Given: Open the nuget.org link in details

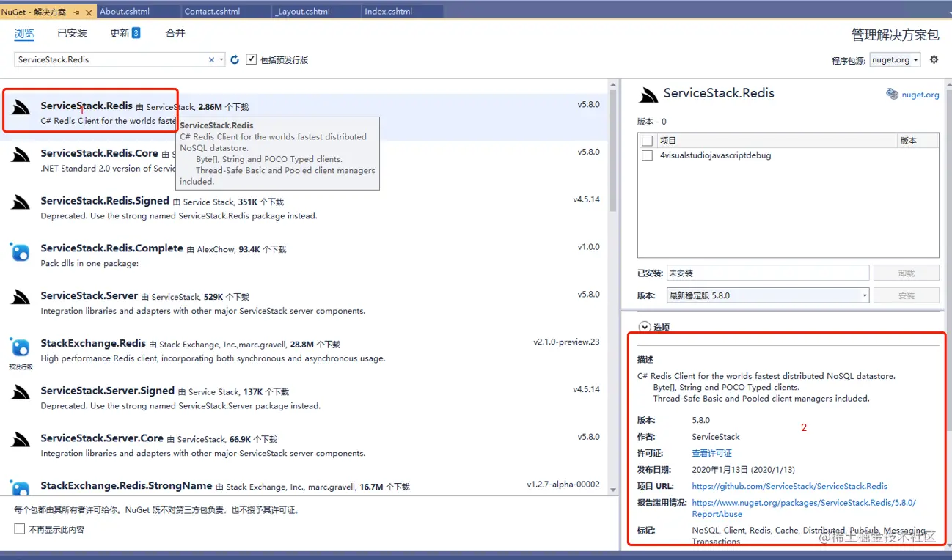Looking at the screenshot, I should 920,95.
